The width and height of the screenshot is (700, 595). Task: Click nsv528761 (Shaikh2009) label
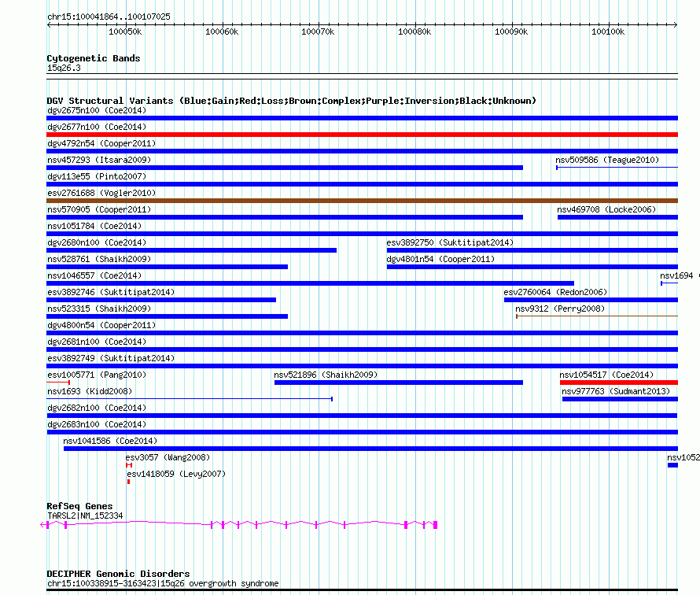pyautogui.click(x=99, y=259)
